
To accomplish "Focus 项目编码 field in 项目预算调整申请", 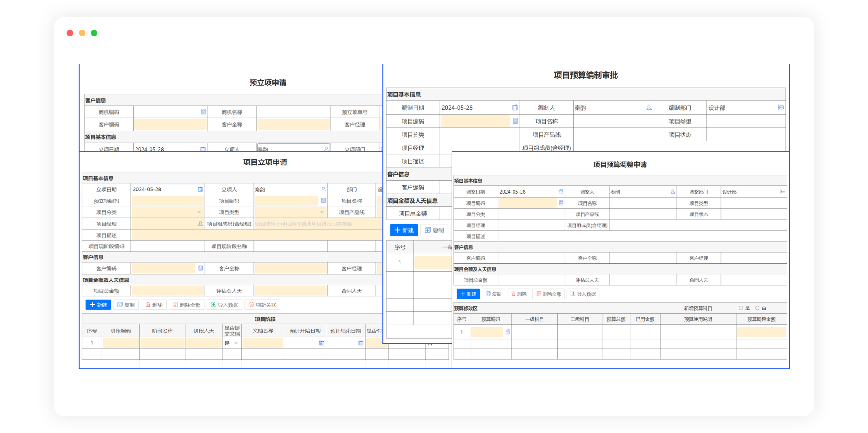I will click(527, 203).
